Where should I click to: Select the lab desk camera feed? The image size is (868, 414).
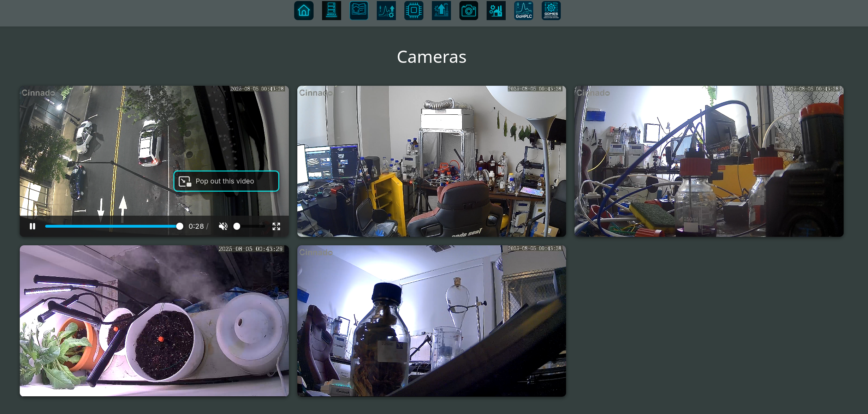(x=432, y=161)
